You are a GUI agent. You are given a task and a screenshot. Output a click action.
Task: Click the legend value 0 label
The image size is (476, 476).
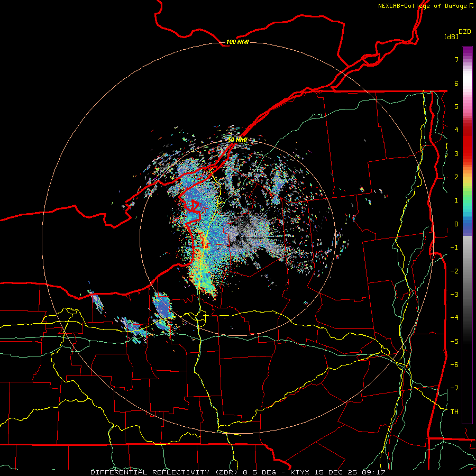[456, 224]
